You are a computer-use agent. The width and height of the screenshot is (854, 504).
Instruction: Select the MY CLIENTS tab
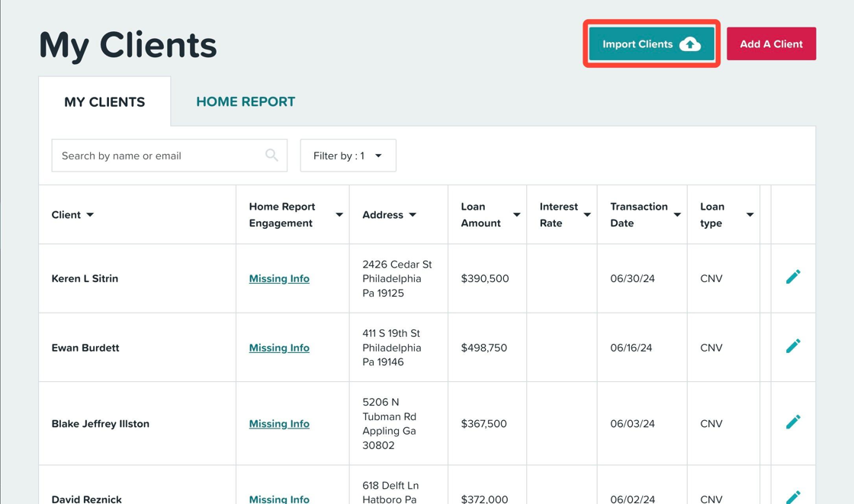[x=104, y=101]
